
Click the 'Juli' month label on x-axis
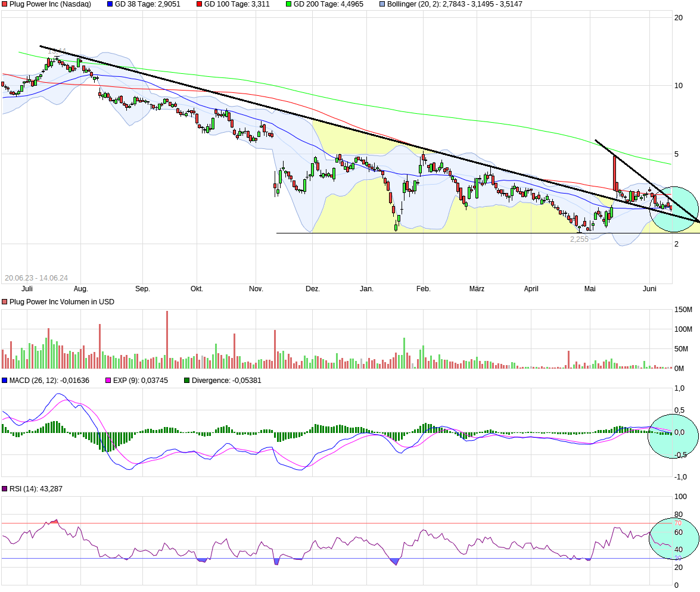pos(27,289)
